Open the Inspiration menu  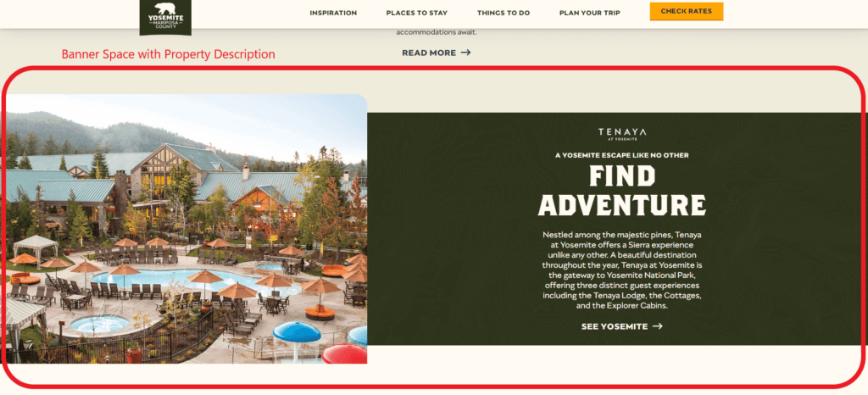(x=333, y=13)
